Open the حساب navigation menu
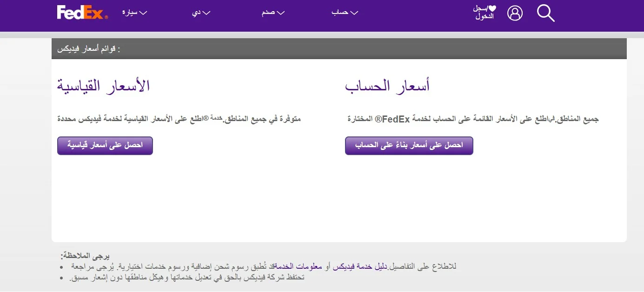The height and width of the screenshot is (292, 644). pyautogui.click(x=345, y=13)
